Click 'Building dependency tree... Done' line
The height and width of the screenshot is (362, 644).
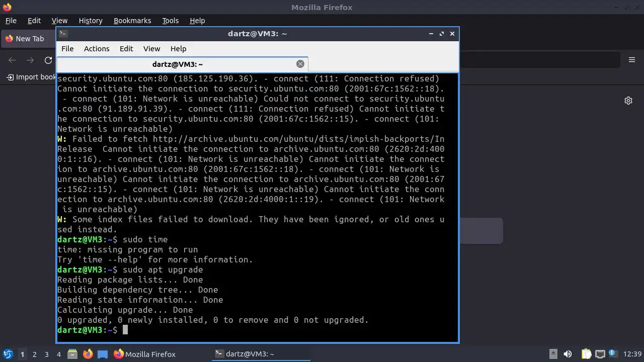[x=138, y=290]
